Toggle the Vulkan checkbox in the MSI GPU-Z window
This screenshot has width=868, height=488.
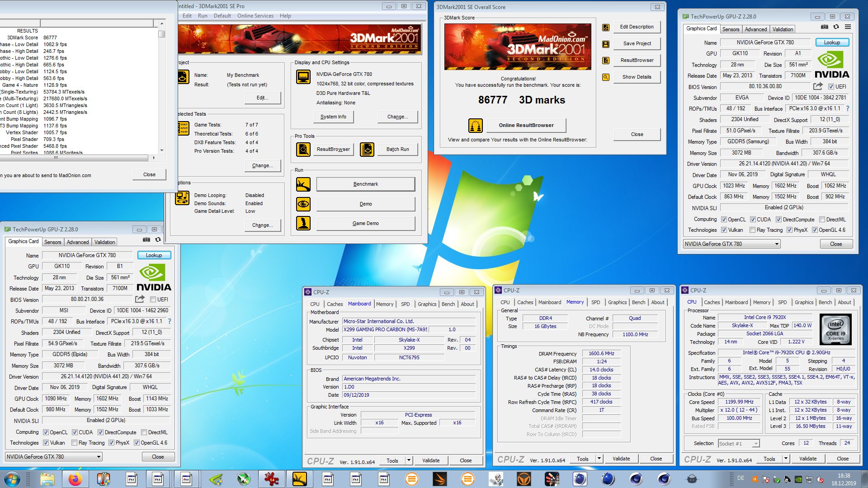pyautogui.click(x=46, y=443)
